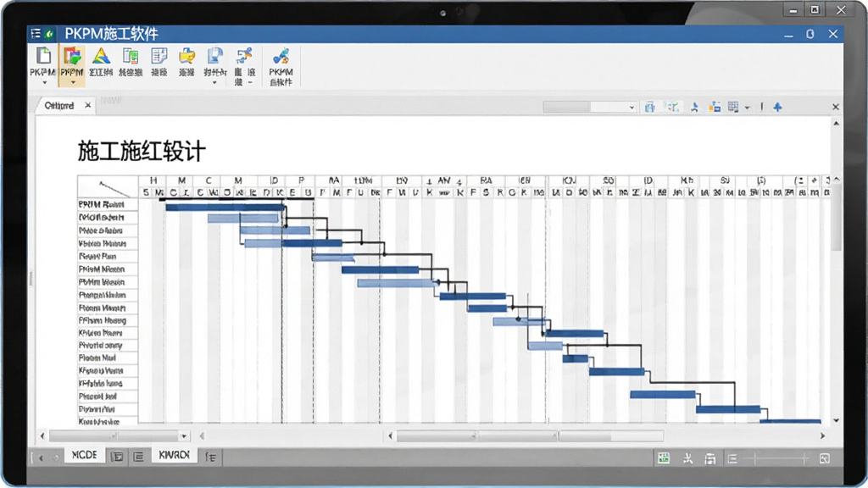Click the Gantt bar in the lower right corner
The height and width of the screenshot is (488, 868).
click(x=790, y=422)
